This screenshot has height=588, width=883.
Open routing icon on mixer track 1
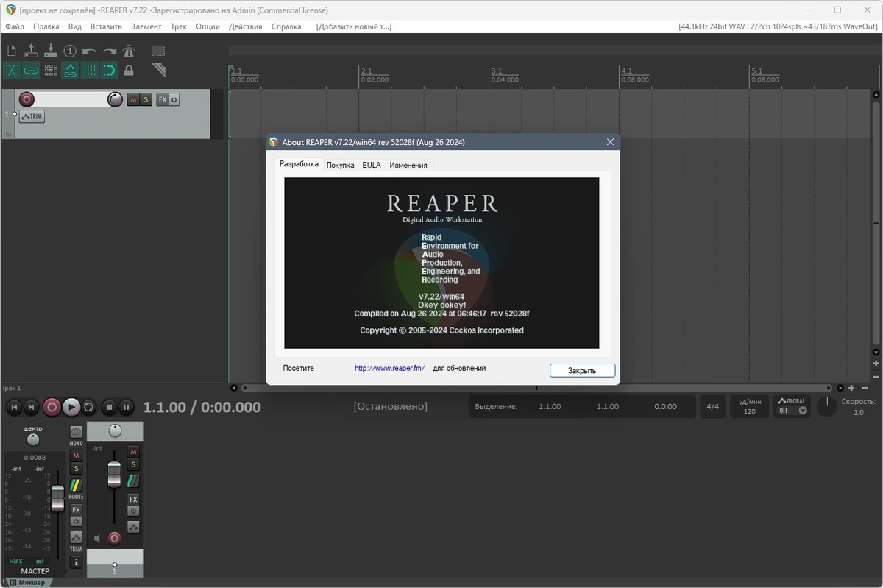click(x=133, y=481)
